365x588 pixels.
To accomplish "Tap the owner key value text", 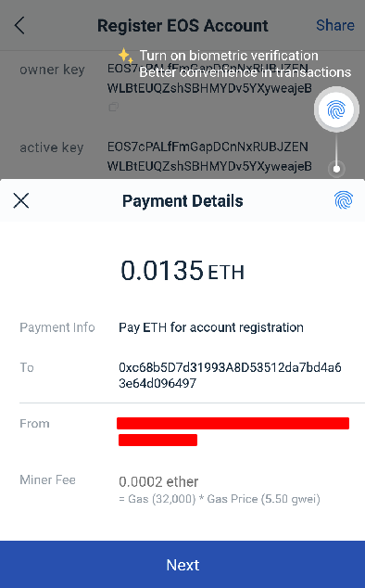I will coord(209,79).
